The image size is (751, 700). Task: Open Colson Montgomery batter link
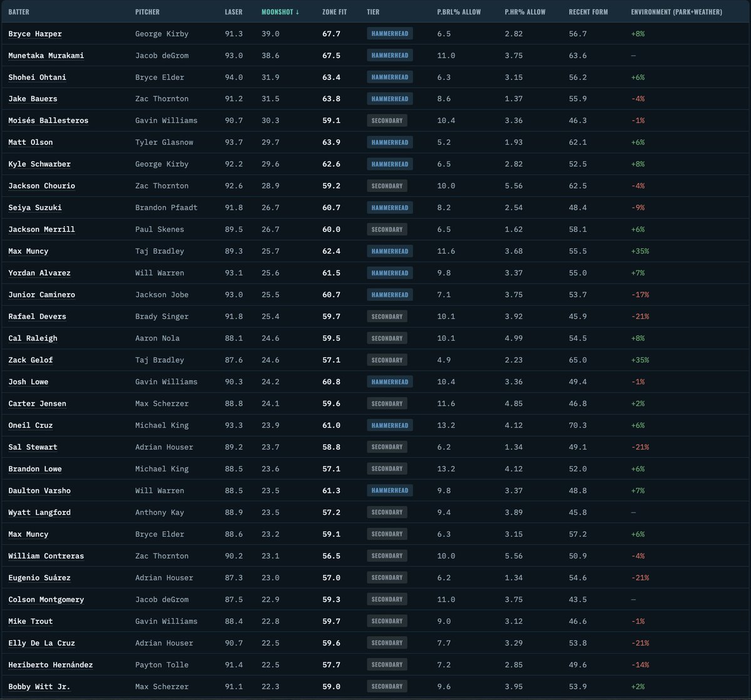click(x=46, y=600)
